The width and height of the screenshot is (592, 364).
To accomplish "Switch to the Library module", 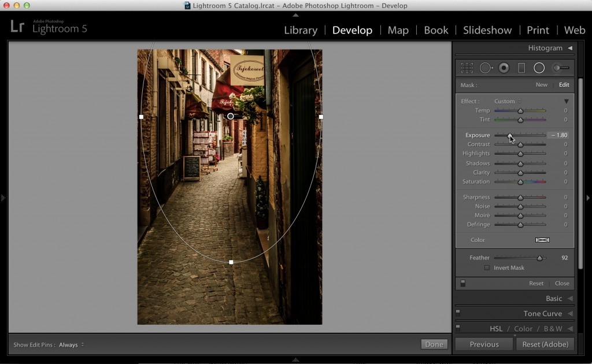I will (x=301, y=30).
